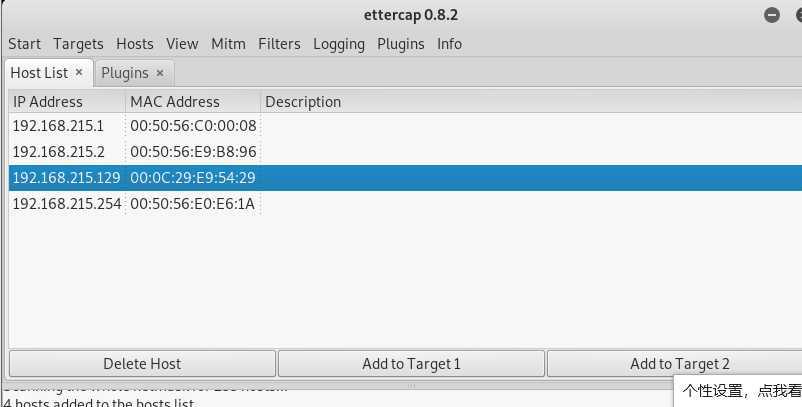Open the Start menu

24,44
